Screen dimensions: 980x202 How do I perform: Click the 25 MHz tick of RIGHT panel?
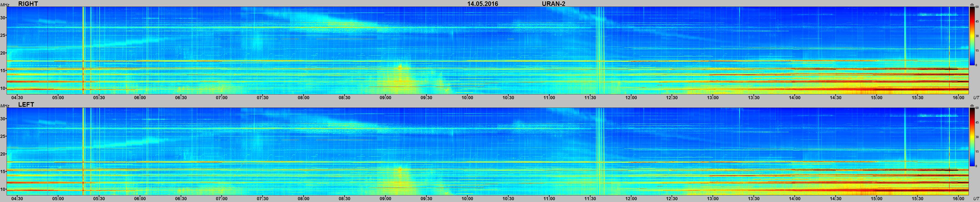pyautogui.click(x=3, y=35)
